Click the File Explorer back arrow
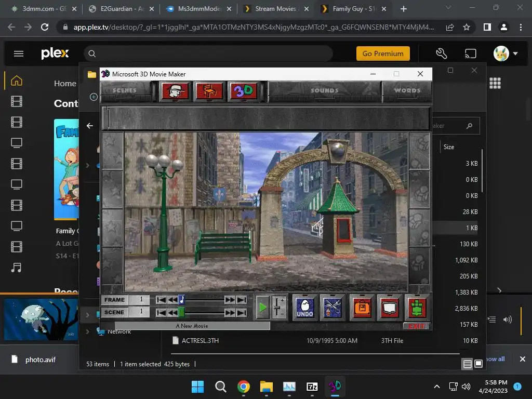This screenshot has height=399, width=532. (89, 126)
